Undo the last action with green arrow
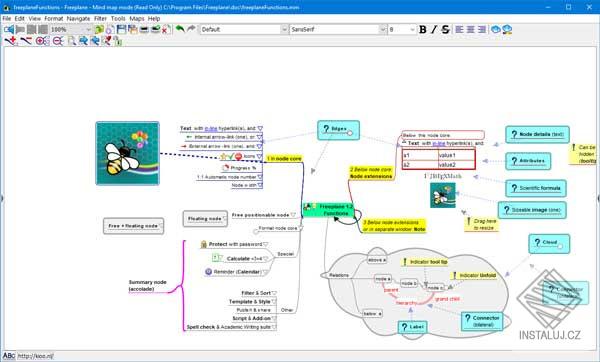The width and height of the screenshot is (600, 362). click(180, 29)
